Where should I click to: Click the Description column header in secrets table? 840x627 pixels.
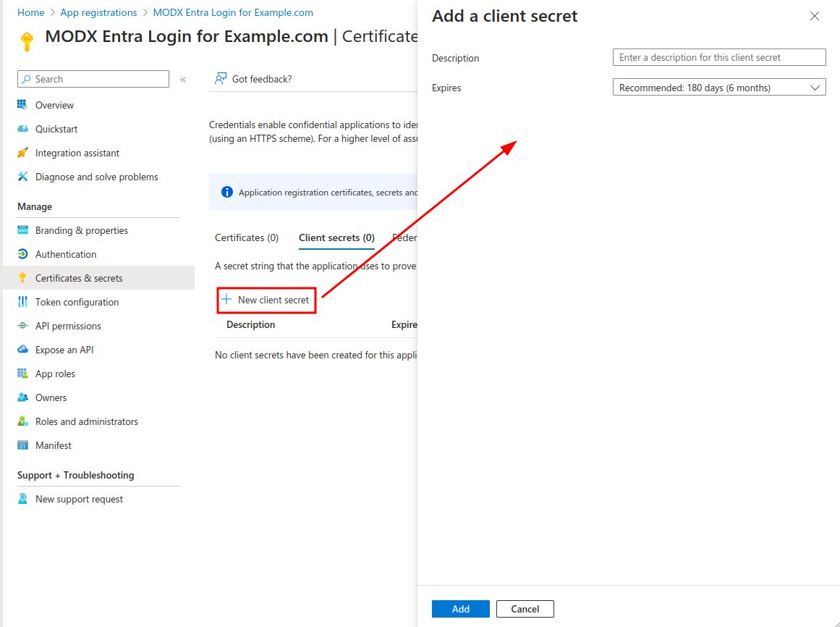tap(250, 324)
